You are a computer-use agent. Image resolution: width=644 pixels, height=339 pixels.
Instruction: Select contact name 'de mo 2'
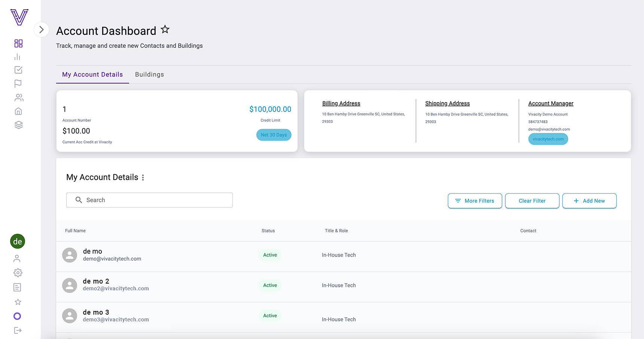[x=96, y=281]
